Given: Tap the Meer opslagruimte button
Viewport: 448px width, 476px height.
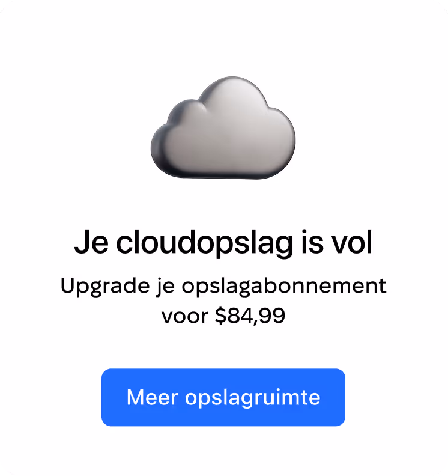Looking at the screenshot, I should tap(223, 397).
